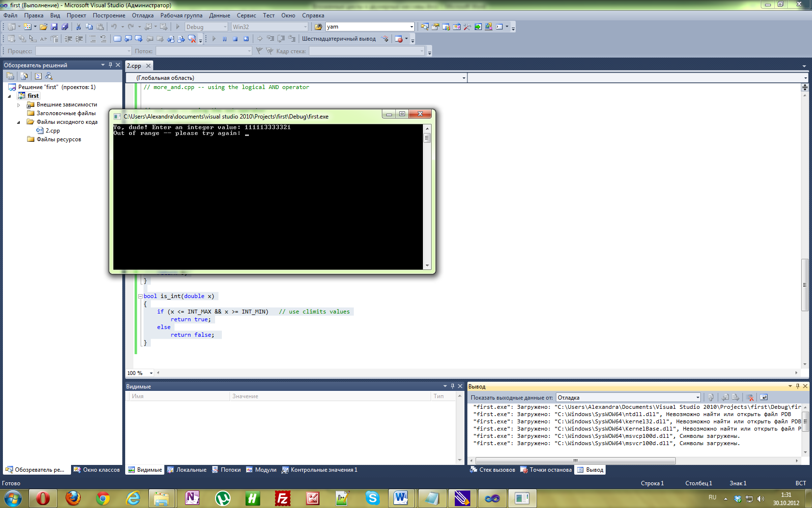The height and width of the screenshot is (508, 812).
Task: Open the Отладка menu
Action: tap(143, 15)
